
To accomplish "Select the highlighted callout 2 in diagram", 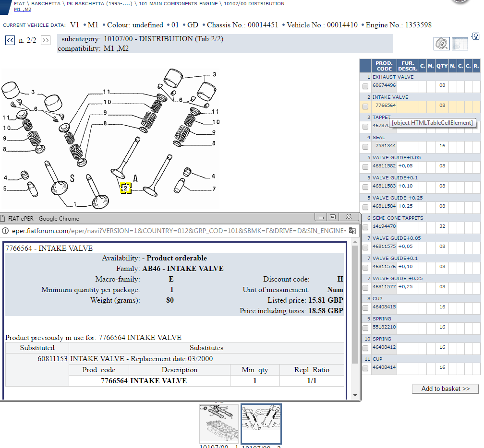I will pyautogui.click(x=126, y=188).
